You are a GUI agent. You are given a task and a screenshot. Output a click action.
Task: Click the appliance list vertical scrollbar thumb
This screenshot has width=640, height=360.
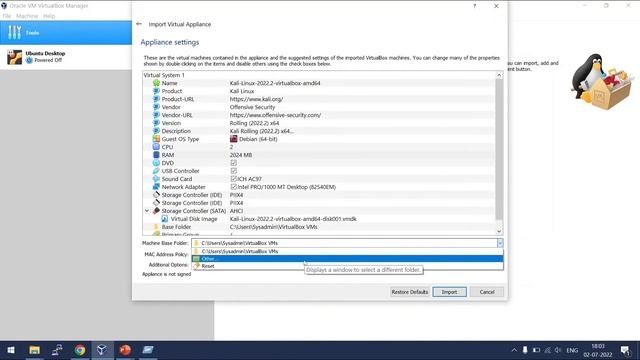point(499,149)
